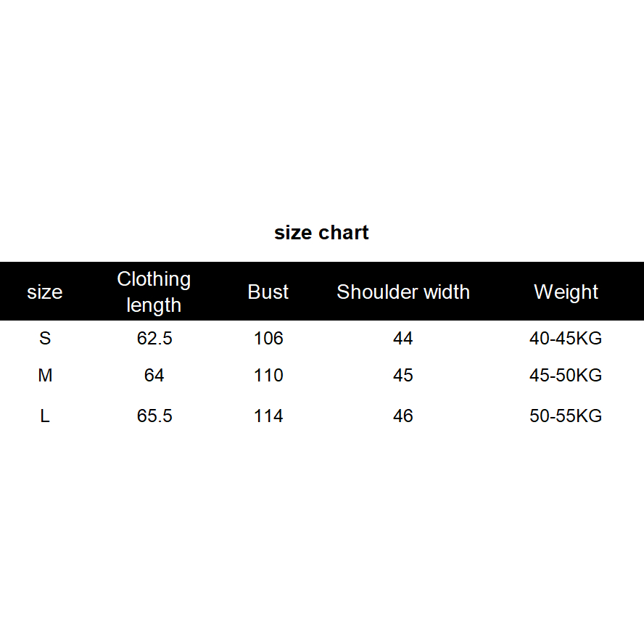Select the "Weight" column header
The width and height of the screenshot is (644, 644).
(566, 292)
